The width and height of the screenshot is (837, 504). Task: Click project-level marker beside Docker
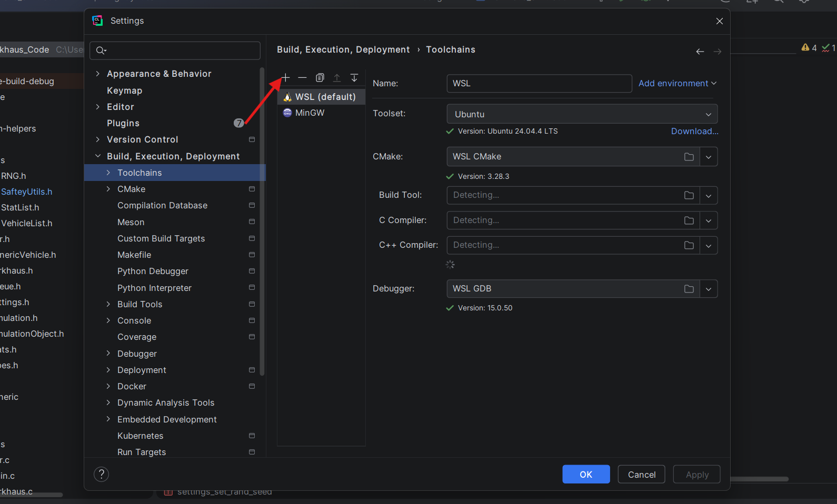coord(252,386)
